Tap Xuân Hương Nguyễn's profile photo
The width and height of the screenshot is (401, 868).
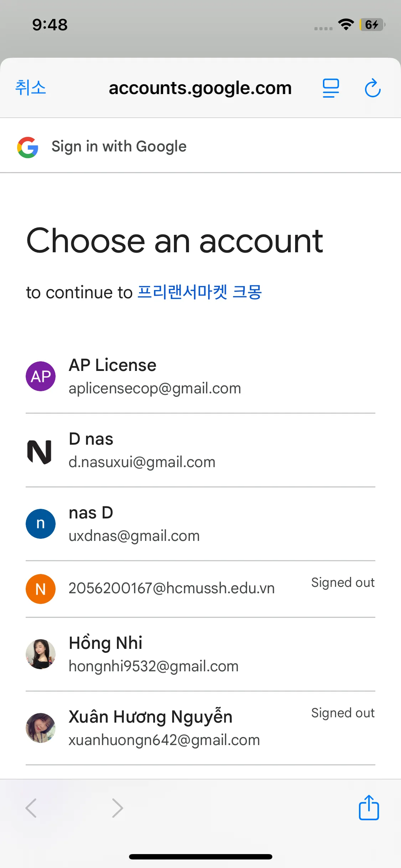(x=41, y=728)
